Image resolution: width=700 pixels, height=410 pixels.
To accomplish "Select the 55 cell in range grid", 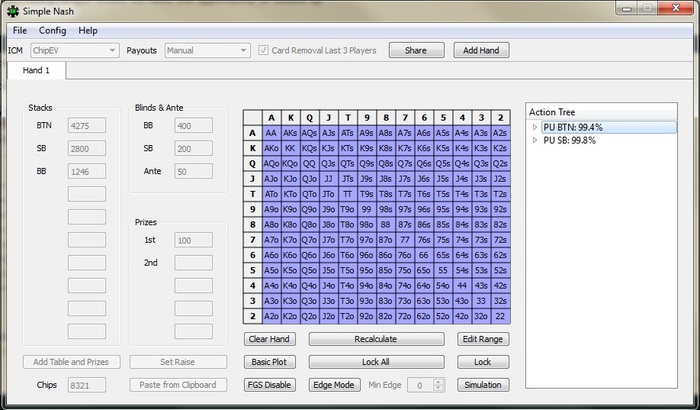I will click(443, 270).
